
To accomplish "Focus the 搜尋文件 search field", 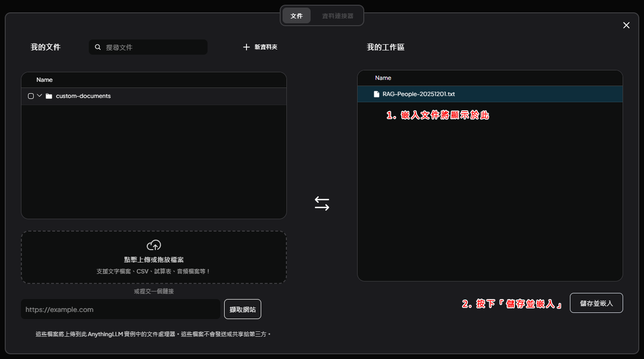I will point(153,48).
